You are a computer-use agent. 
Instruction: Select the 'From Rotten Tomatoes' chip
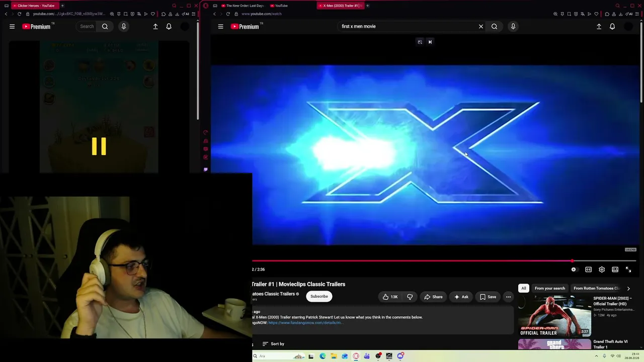pos(596,289)
